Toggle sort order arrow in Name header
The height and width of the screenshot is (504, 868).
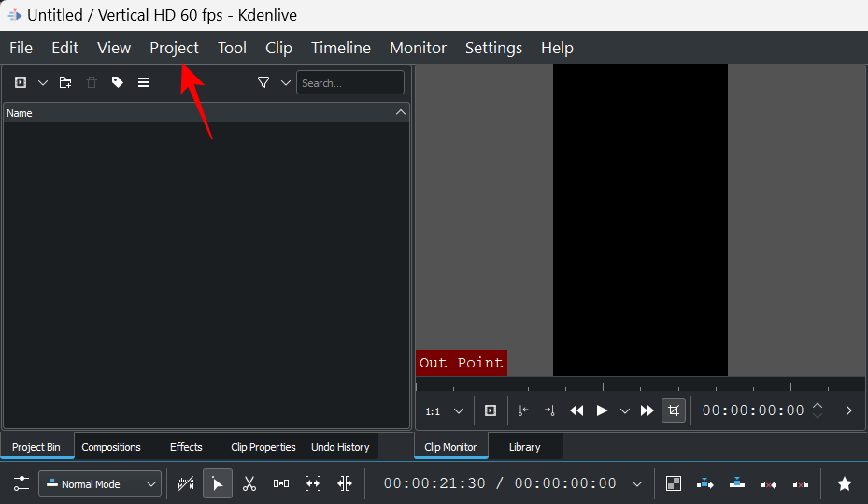[400, 112]
